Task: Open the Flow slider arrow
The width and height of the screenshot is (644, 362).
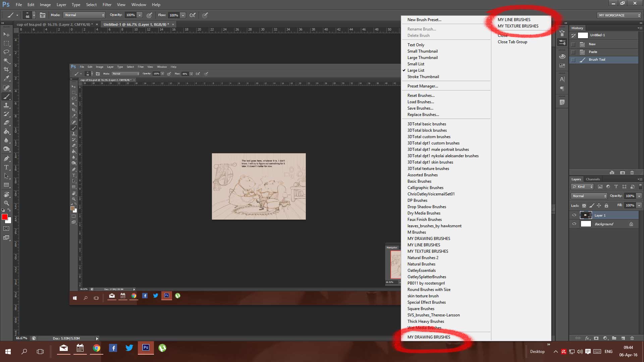Action: (x=183, y=15)
